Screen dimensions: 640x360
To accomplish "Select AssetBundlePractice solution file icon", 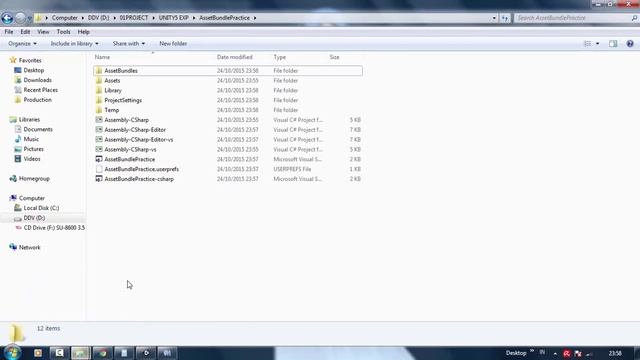I will 99,159.
